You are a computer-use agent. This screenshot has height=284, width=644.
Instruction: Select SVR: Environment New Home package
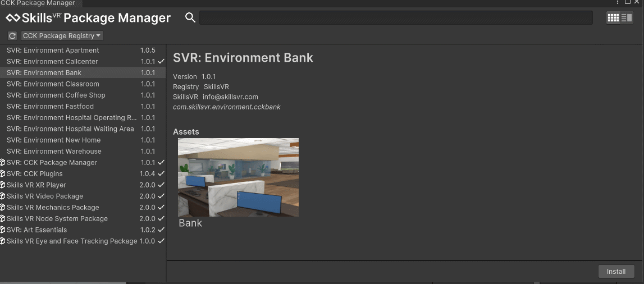(83, 140)
